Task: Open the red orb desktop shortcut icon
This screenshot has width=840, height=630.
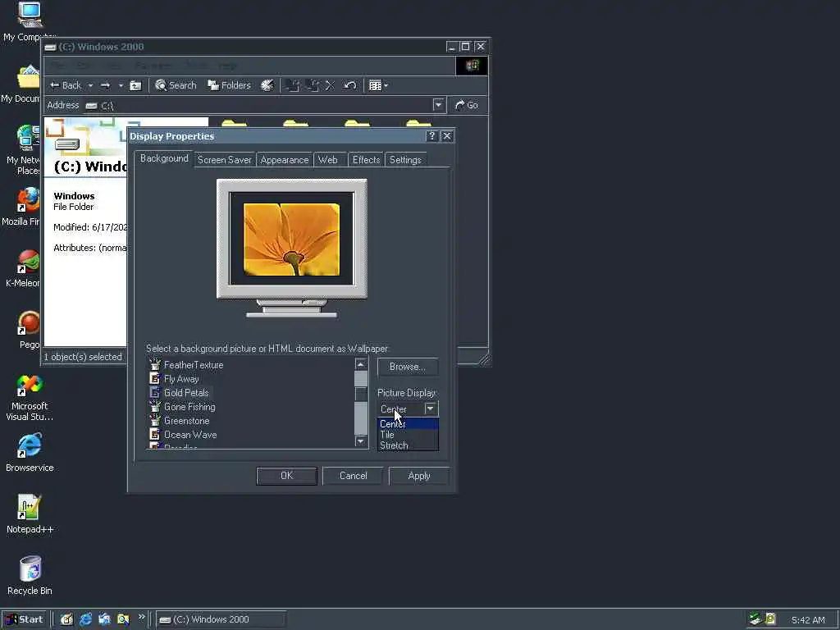Action: click(29, 330)
